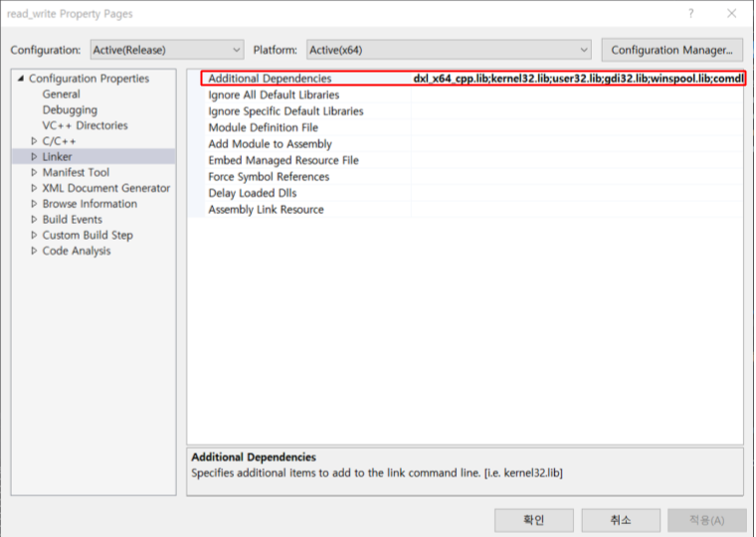Select General in the properties tree
756x537 pixels.
coord(61,94)
